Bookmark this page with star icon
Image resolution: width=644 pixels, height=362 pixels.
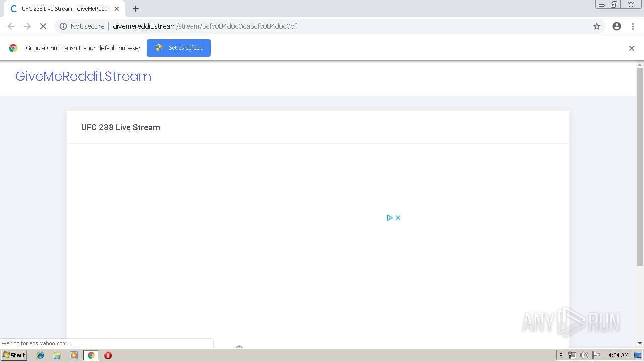(597, 26)
